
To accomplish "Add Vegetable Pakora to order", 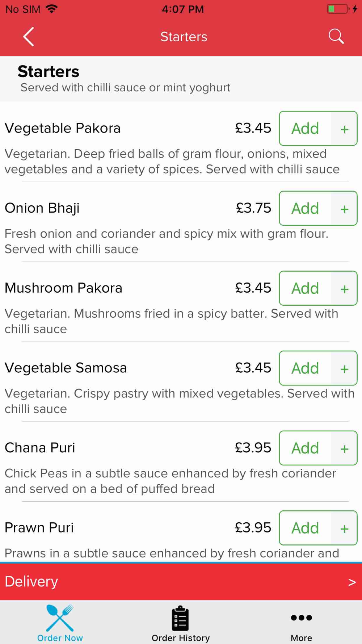I will coord(305,129).
